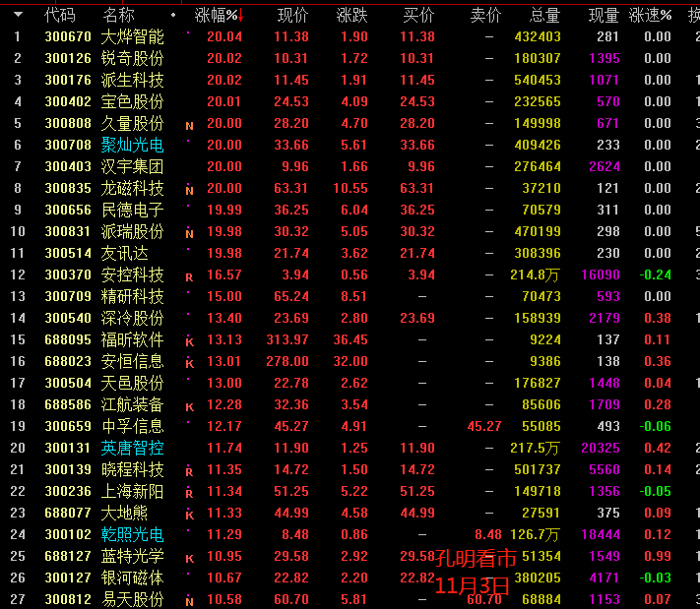Screen dimensions: 700x609
Task: Click rise speed value -0.24
Action: [656, 274]
